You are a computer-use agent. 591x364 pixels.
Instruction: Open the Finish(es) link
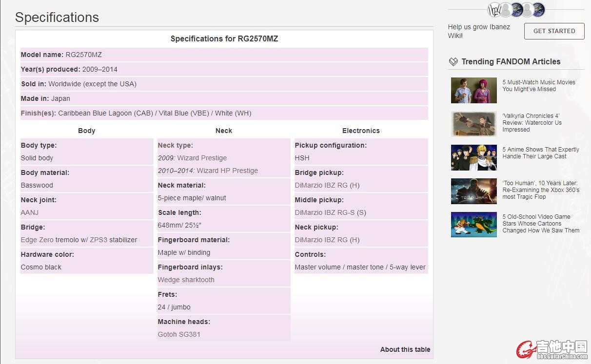pos(39,113)
